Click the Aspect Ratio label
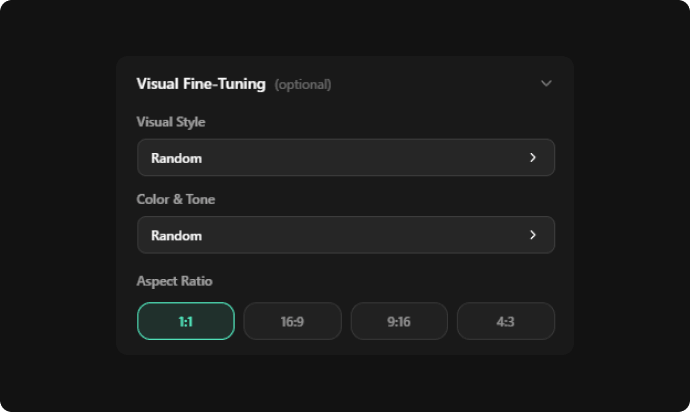 [174, 281]
